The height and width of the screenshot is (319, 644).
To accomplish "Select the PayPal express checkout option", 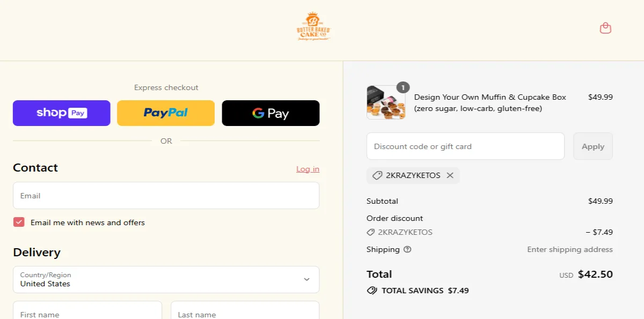I will click(166, 113).
